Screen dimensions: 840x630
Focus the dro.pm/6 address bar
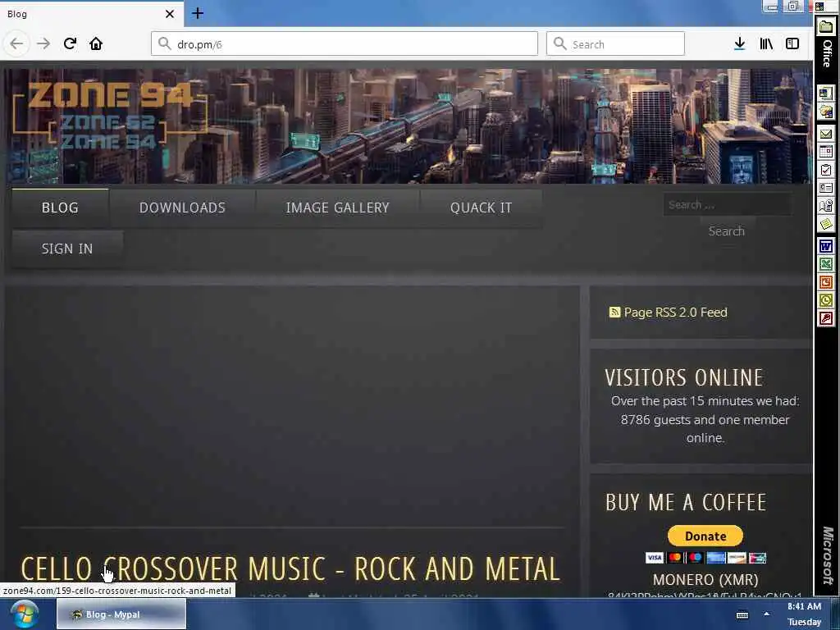(345, 44)
